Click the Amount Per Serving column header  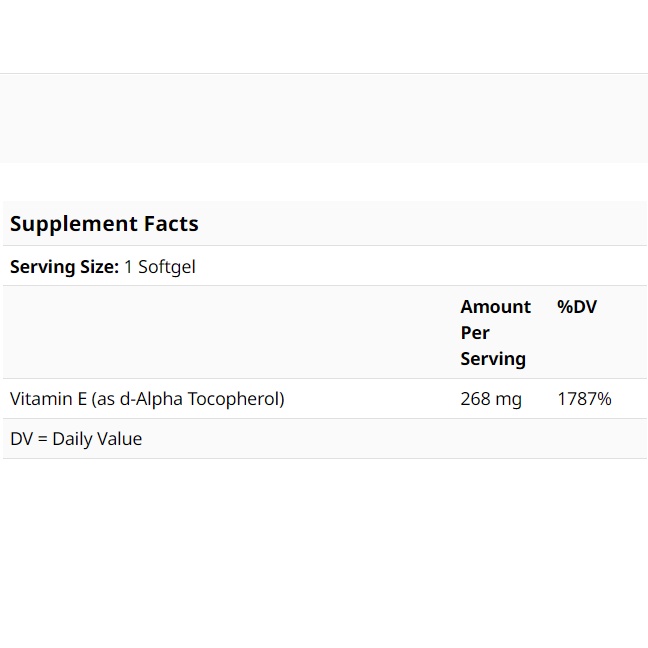click(496, 333)
